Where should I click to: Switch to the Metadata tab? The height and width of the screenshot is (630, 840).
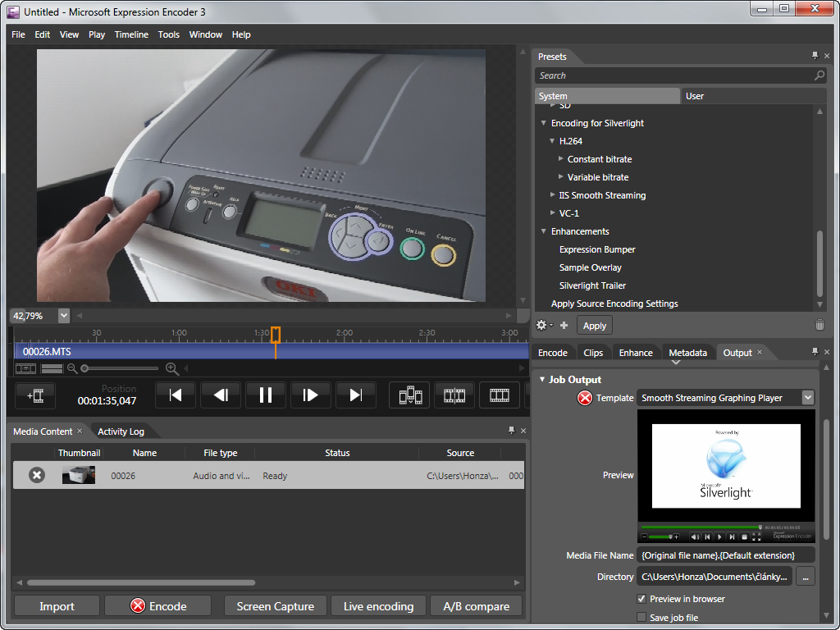coord(687,353)
